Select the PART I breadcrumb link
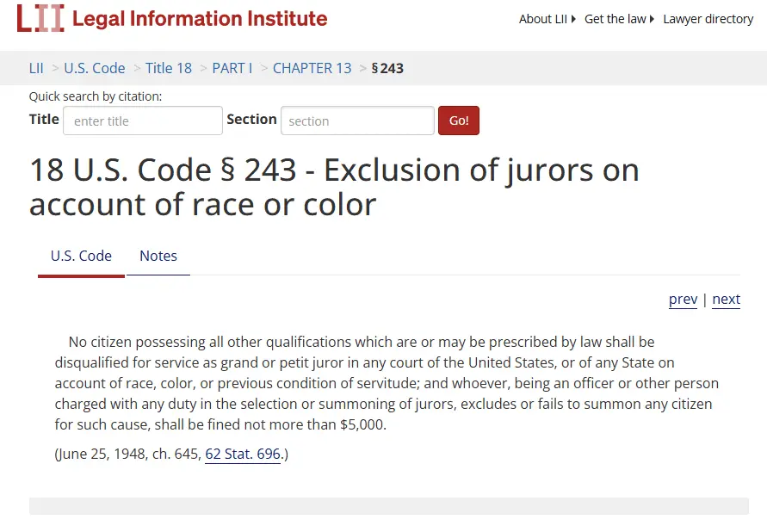 coord(232,68)
